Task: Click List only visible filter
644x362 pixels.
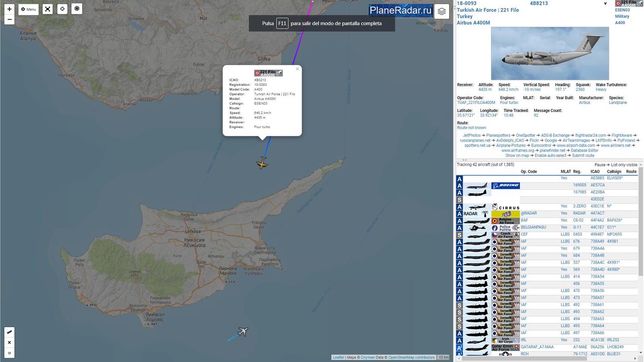Action: 624,165
